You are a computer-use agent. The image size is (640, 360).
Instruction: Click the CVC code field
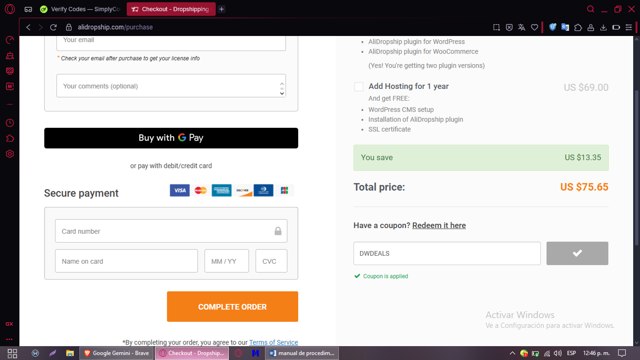[271, 261]
